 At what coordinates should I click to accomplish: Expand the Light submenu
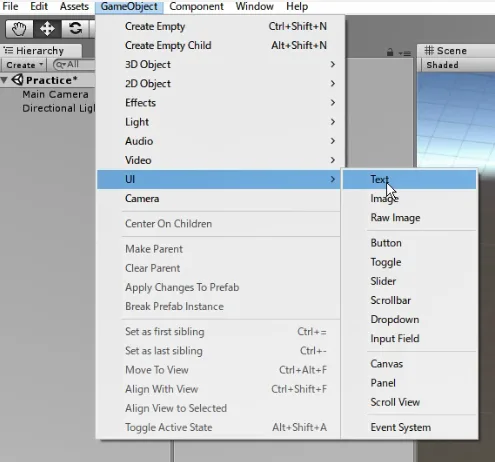(x=219, y=122)
